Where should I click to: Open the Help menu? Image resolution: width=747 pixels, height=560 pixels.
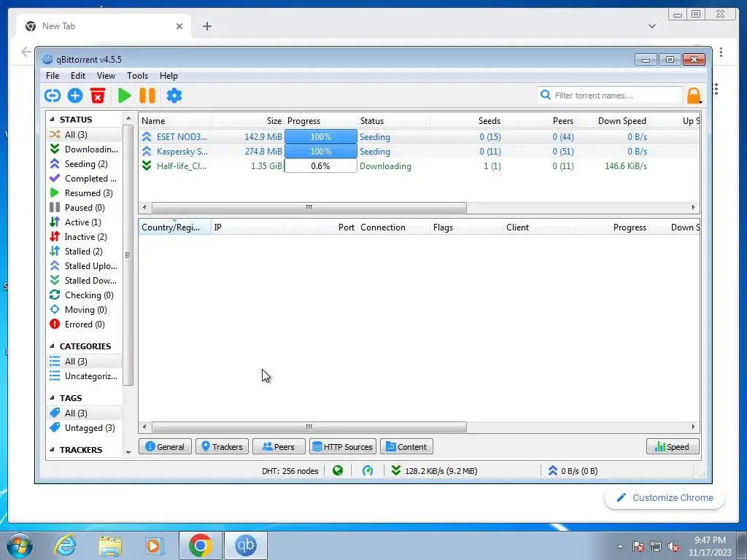tap(169, 76)
